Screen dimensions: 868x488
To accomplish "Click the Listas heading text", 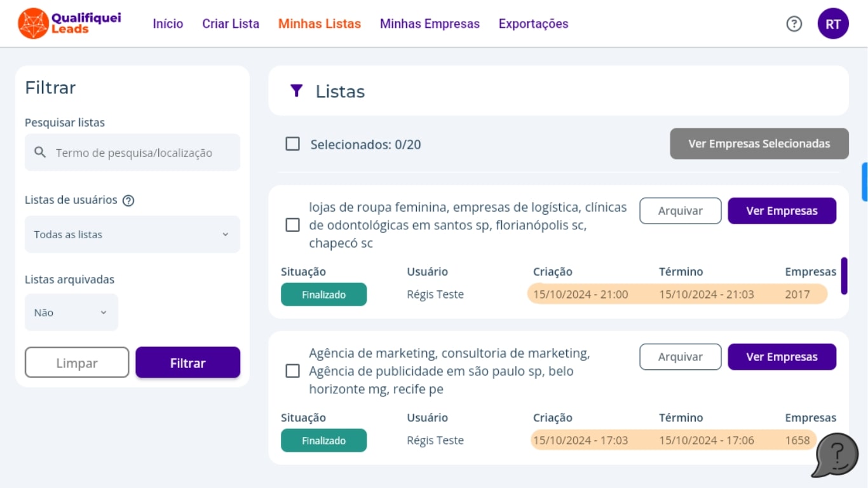I will point(340,91).
